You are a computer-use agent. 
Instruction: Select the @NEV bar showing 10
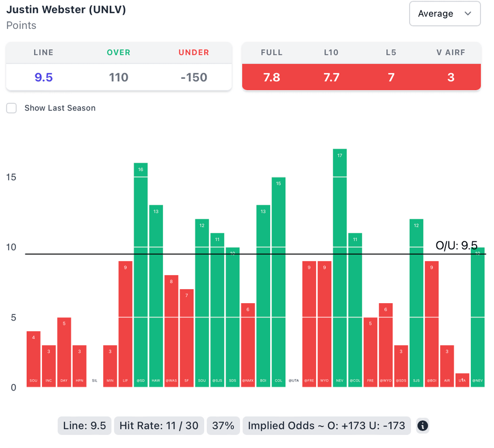pyautogui.click(x=478, y=317)
